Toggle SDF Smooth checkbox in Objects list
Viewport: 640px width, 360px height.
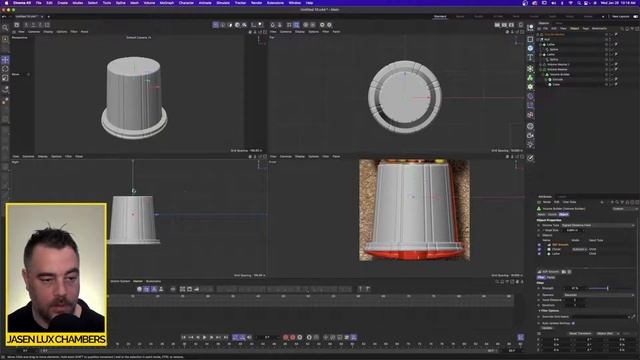pos(539,244)
